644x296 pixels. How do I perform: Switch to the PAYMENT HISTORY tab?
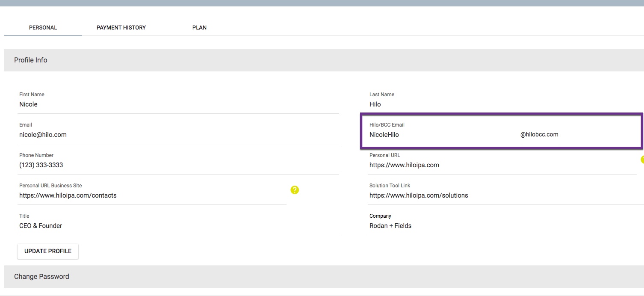pyautogui.click(x=121, y=27)
